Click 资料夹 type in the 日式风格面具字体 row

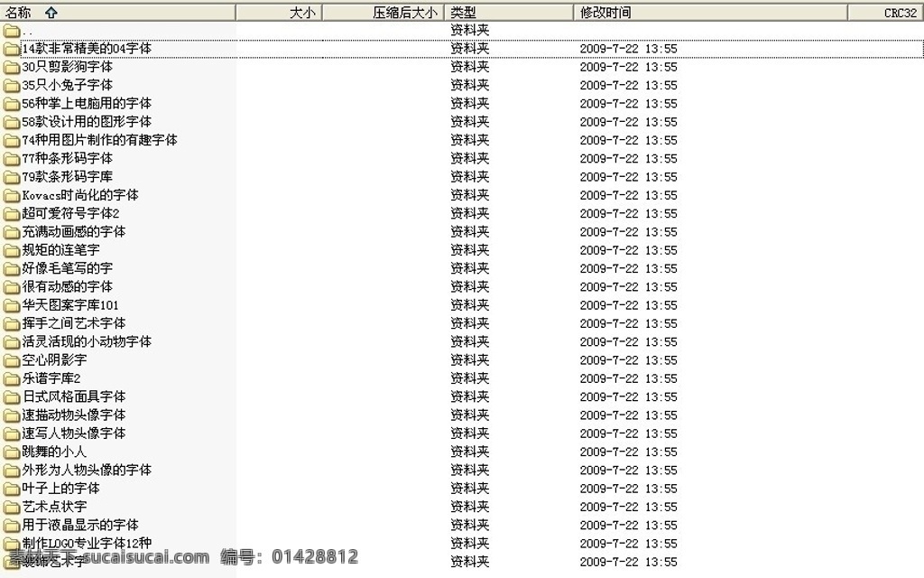coord(469,396)
